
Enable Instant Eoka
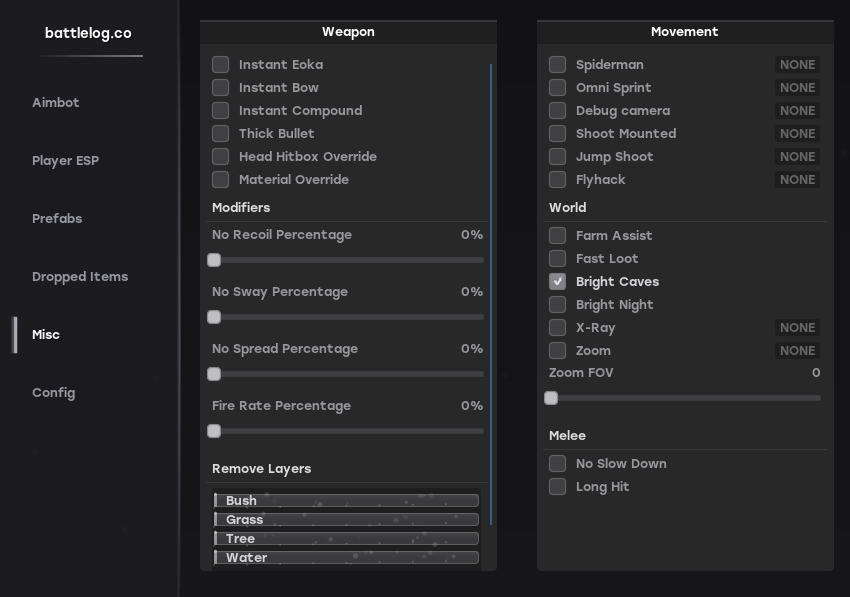(220, 64)
